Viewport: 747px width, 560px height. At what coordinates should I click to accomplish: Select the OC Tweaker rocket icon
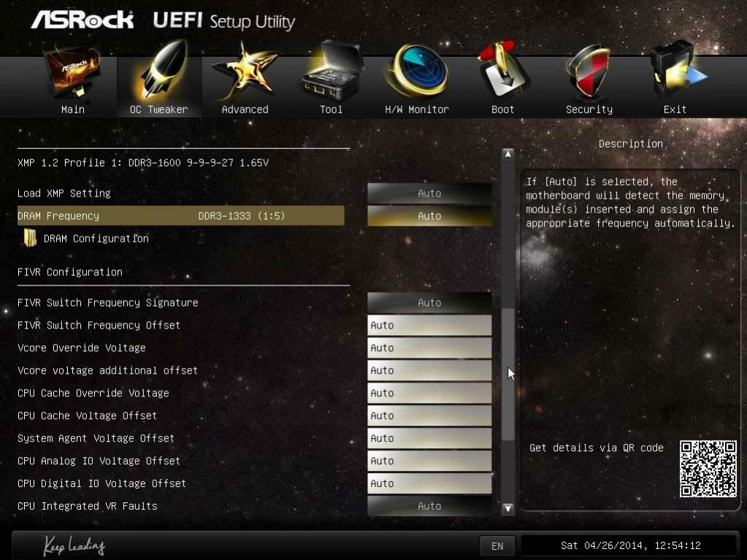161,72
